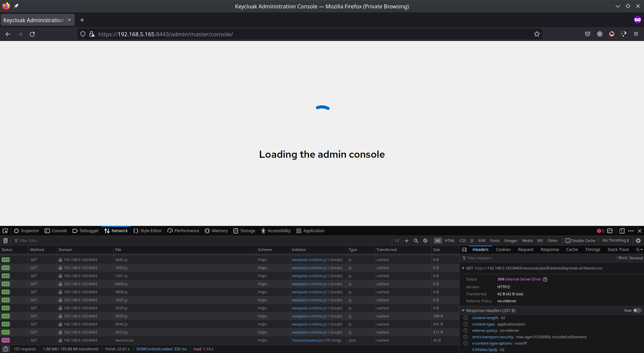The width and height of the screenshot is (644, 353).
Task: Open webpack-runtime.js:1 link for 4682.js
Action: [x=310, y=260]
